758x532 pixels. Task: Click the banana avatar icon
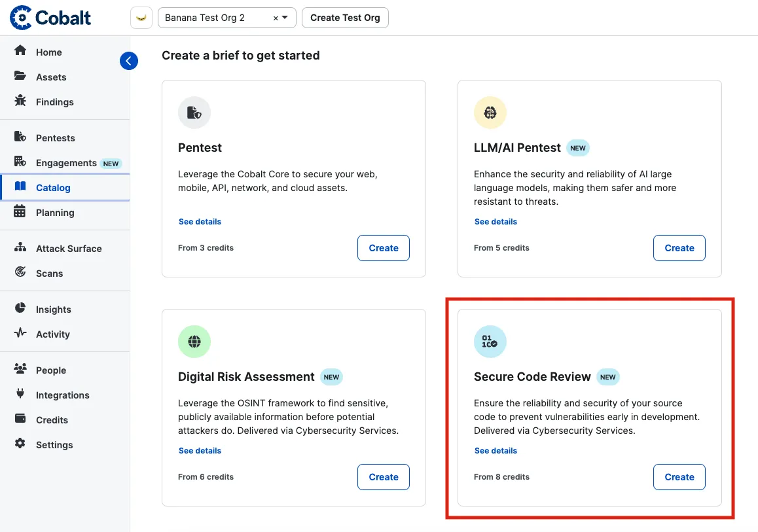pyautogui.click(x=141, y=18)
